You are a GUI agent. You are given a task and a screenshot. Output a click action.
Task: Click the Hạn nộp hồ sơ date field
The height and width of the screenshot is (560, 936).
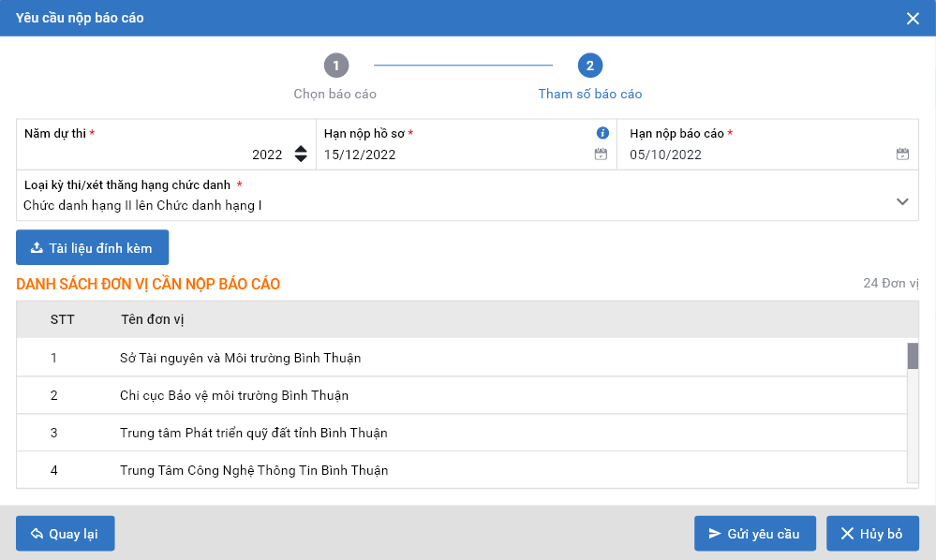[x=450, y=155]
